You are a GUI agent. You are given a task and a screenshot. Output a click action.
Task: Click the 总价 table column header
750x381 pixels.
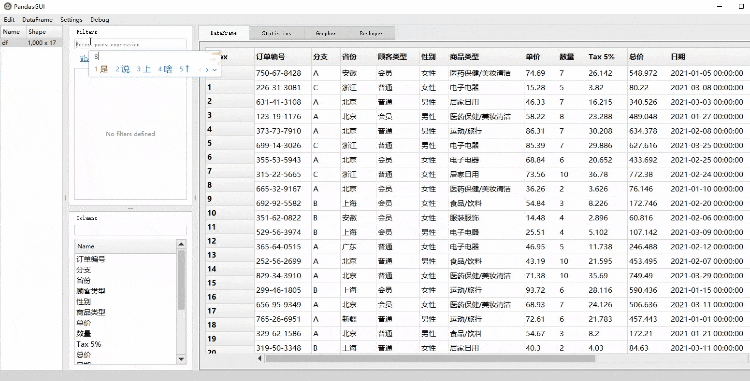(648, 56)
